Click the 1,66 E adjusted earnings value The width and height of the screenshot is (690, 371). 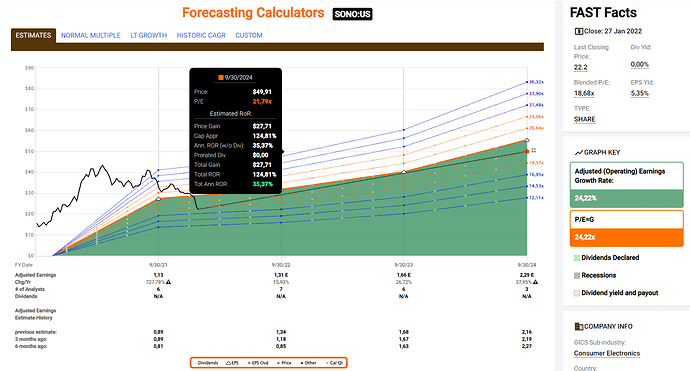coord(404,275)
